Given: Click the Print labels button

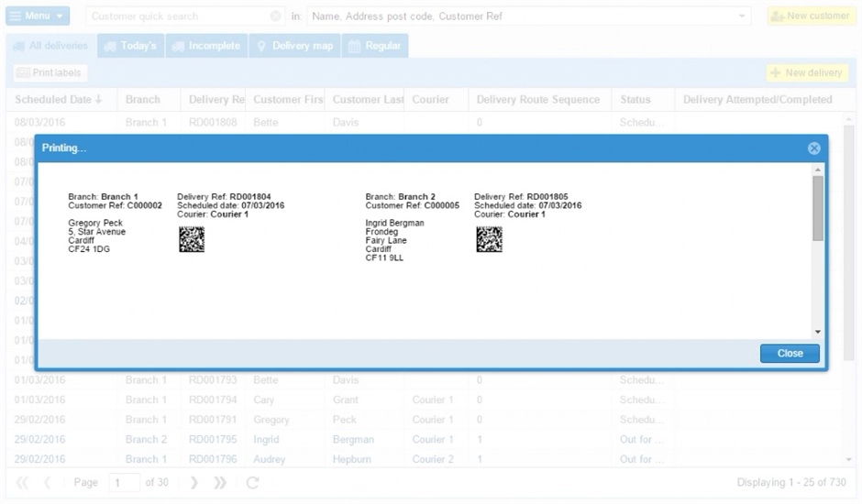Looking at the screenshot, I should 50,72.
